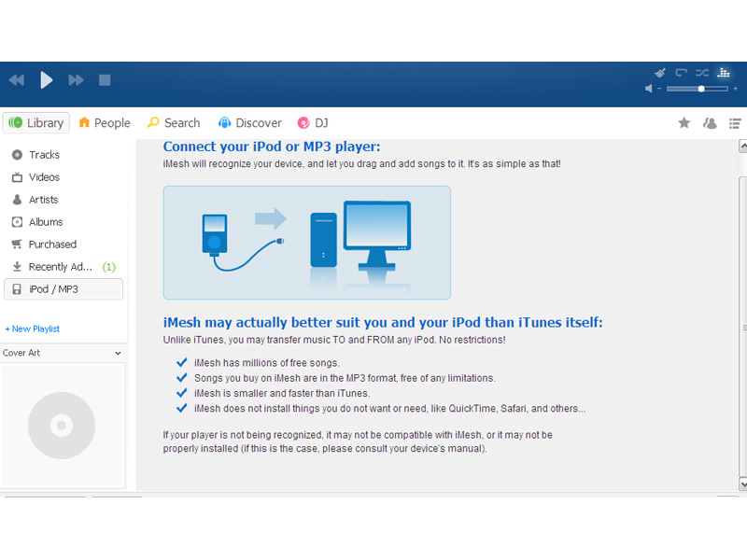Image resolution: width=747 pixels, height=560 pixels.
Task: Toggle the equalizer visualizer
Action: (724, 72)
